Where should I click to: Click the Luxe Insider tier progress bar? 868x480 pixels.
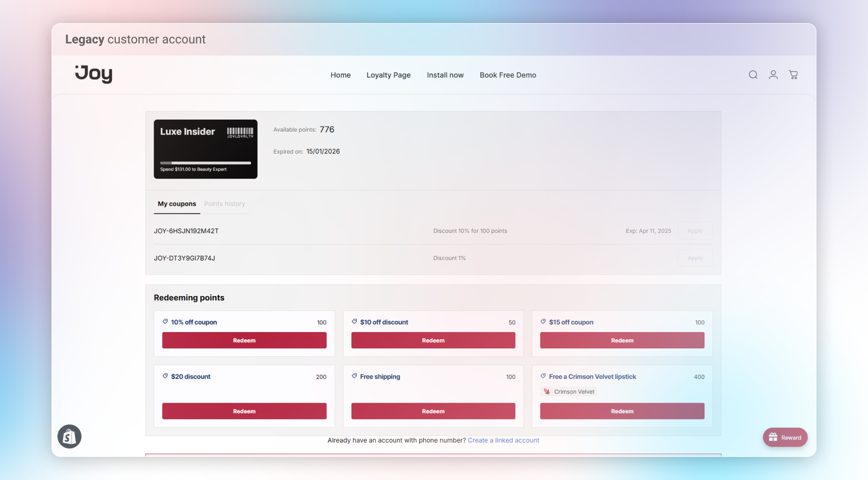pos(205,163)
